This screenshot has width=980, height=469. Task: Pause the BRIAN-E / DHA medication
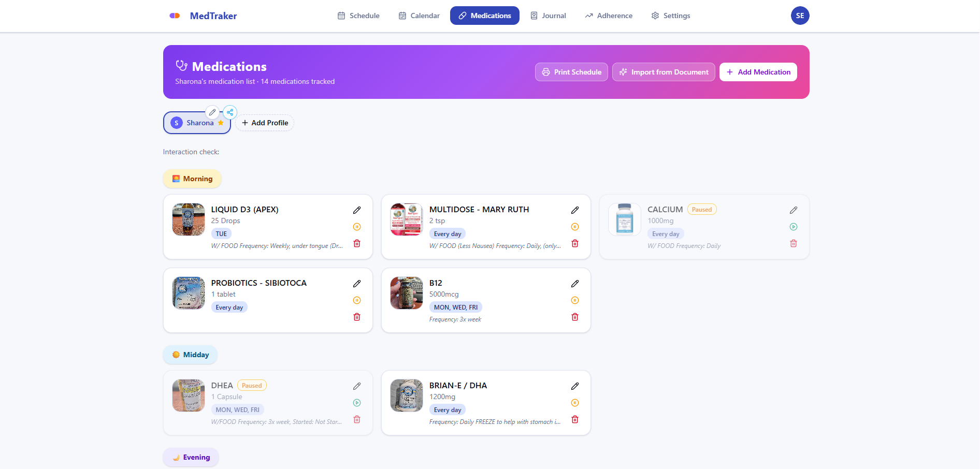coord(575,403)
